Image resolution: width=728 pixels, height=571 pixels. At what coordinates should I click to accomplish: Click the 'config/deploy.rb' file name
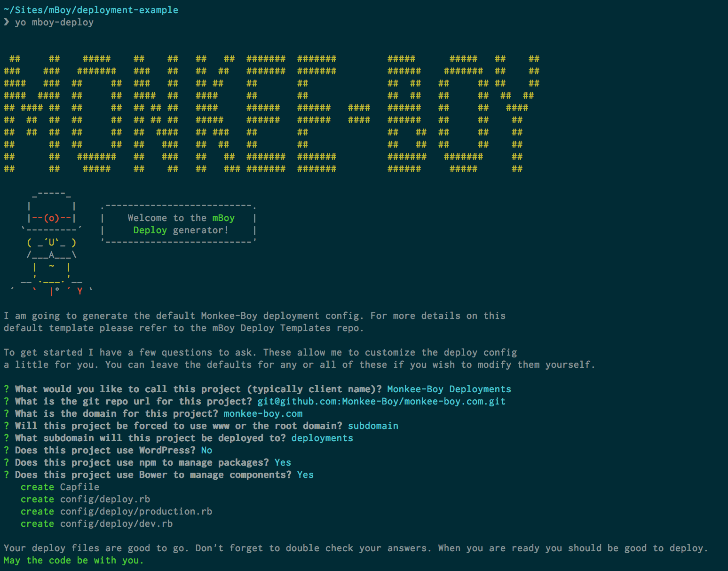pos(105,499)
